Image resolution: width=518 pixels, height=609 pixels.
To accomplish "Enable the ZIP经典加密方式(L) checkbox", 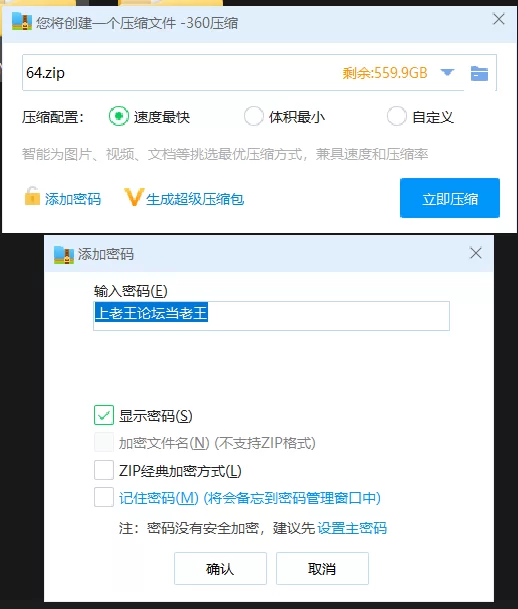I will [x=104, y=470].
